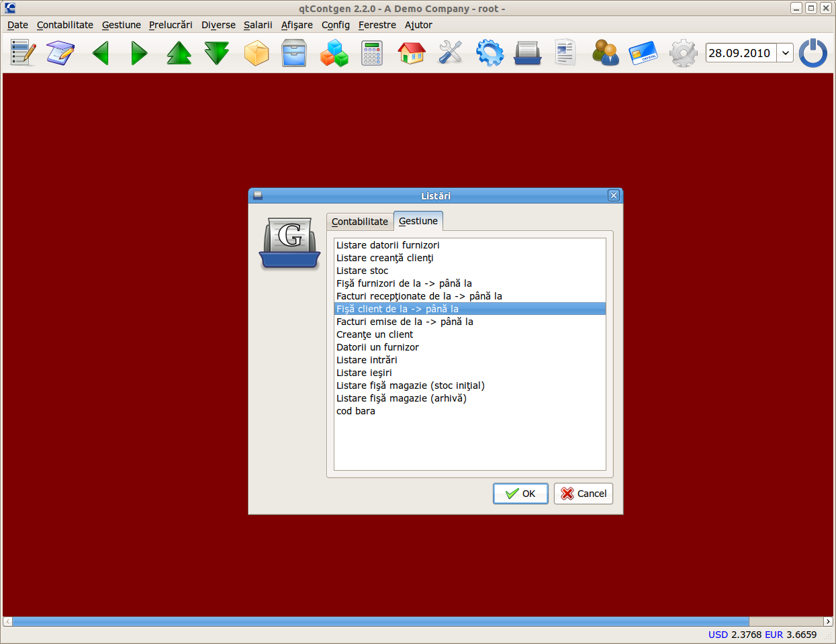Click the Cancel button
The height and width of the screenshot is (644, 836).
click(x=584, y=494)
